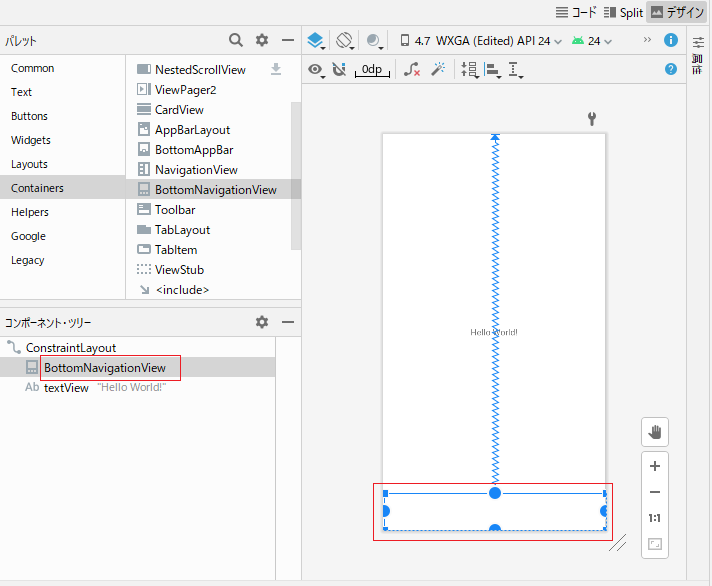Select Common palette category
Viewport: 712px width, 586px height.
coord(62,68)
